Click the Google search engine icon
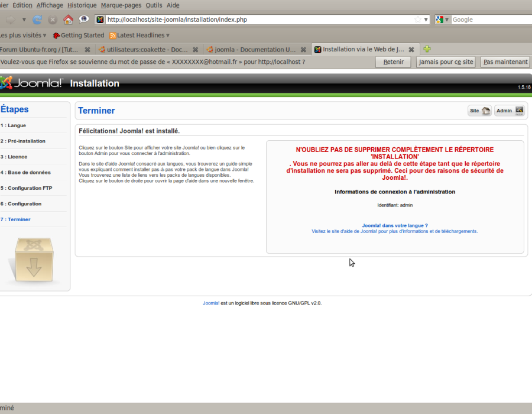The image size is (532, 414). coord(440,20)
